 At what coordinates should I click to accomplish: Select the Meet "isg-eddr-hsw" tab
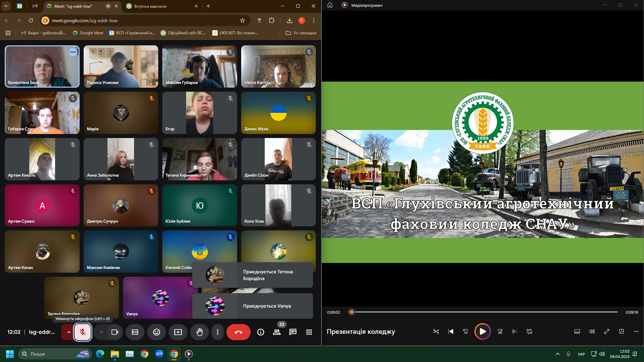83,6
